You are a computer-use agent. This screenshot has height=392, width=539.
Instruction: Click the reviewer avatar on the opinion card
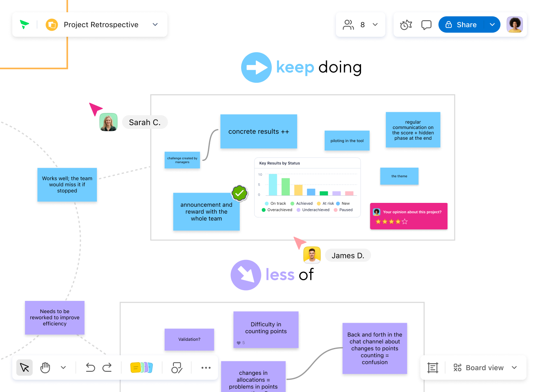[x=377, y=212]
